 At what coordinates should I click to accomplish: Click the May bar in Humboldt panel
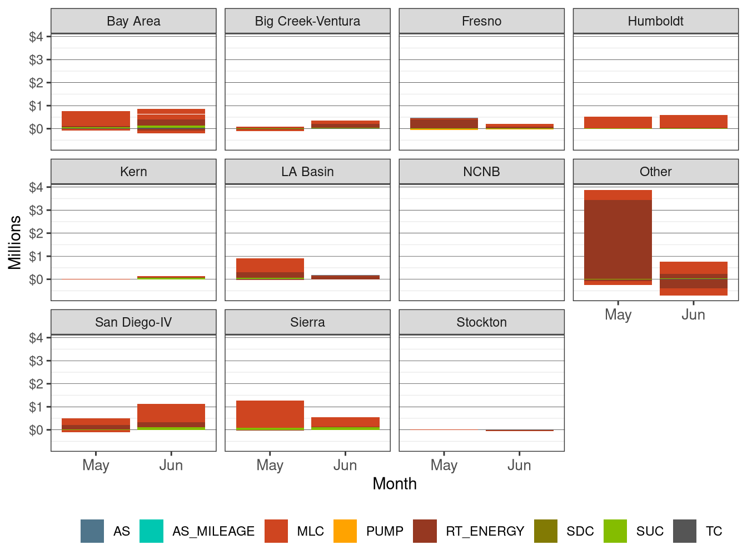tap(618, 123)
